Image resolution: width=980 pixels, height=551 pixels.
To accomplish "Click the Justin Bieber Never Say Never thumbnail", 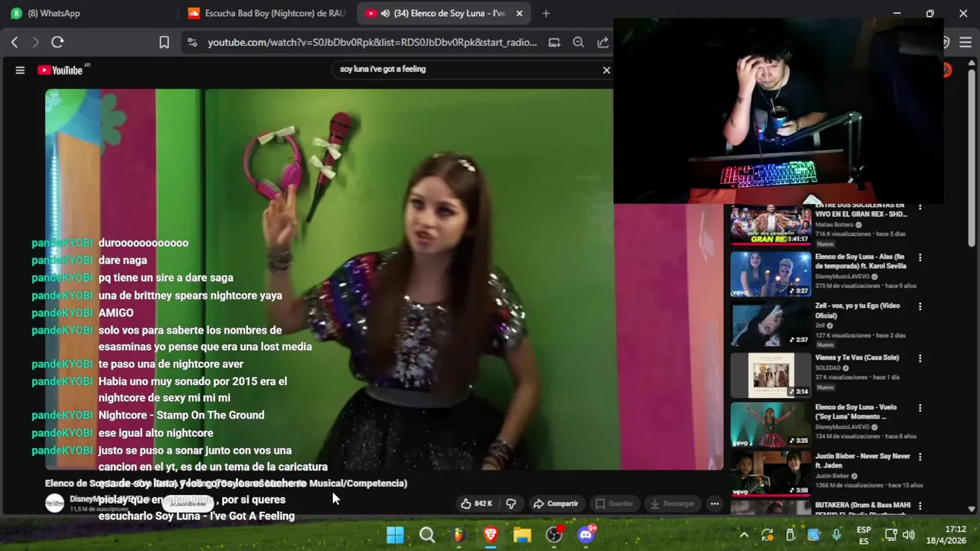I will pyautogui.click(x=770, y=474).
